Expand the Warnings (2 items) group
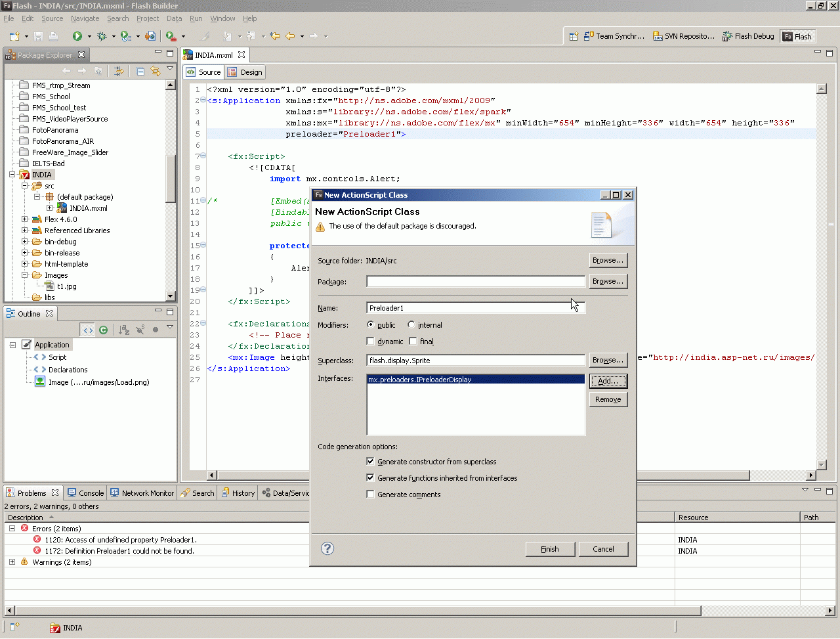 [x=12, y=562]
